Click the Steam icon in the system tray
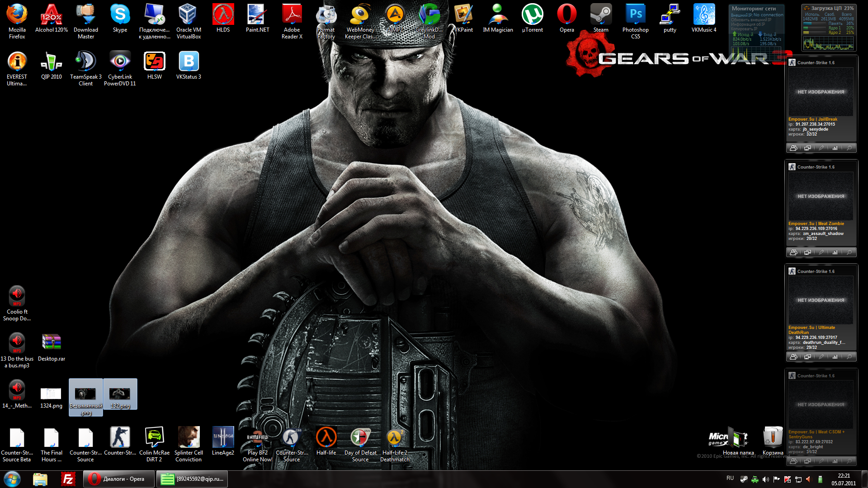 [x=744, y=479]
